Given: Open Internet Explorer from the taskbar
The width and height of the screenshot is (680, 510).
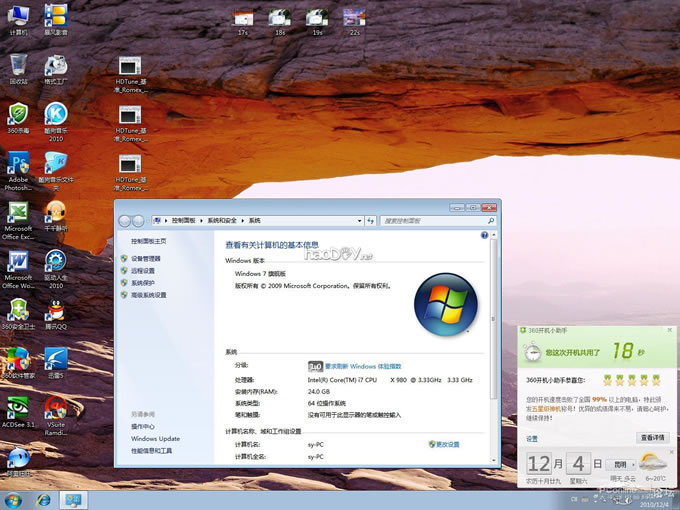Looking at the screenshot, I should 43,498.
